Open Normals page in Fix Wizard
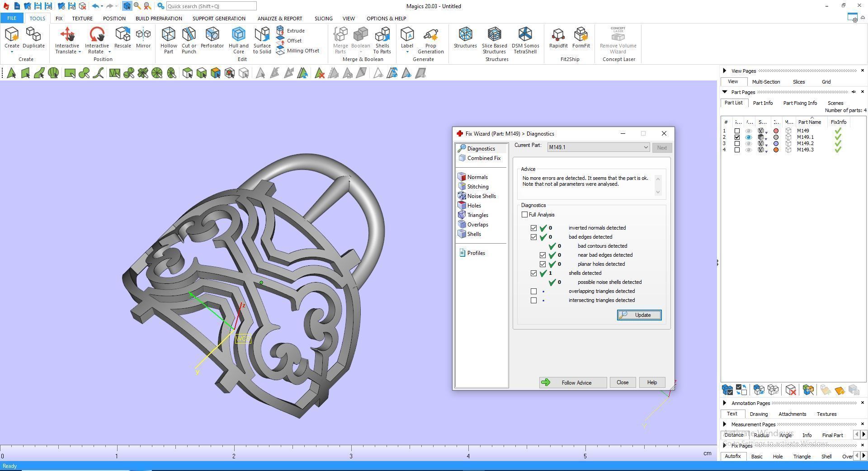 click(x=472, y=177)
